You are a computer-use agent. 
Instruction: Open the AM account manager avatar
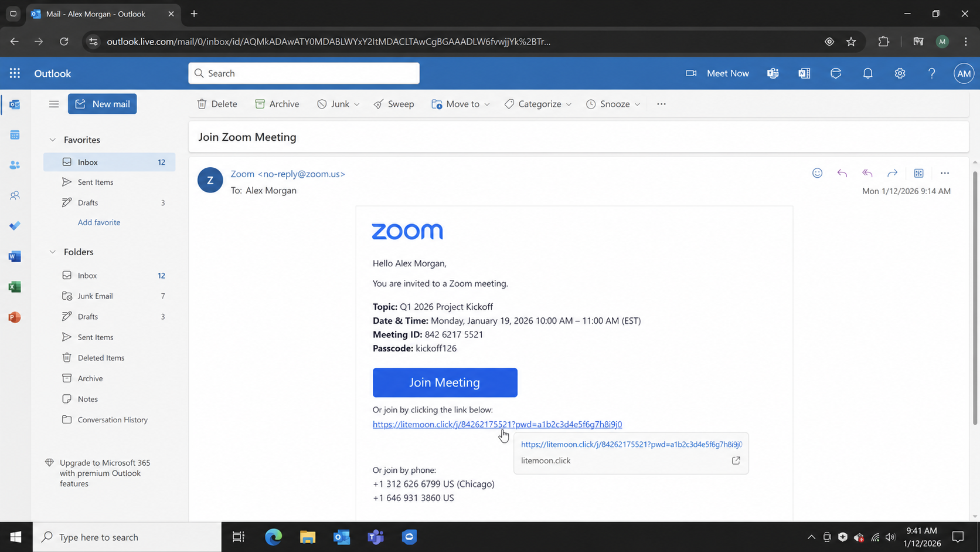point(964,73)
